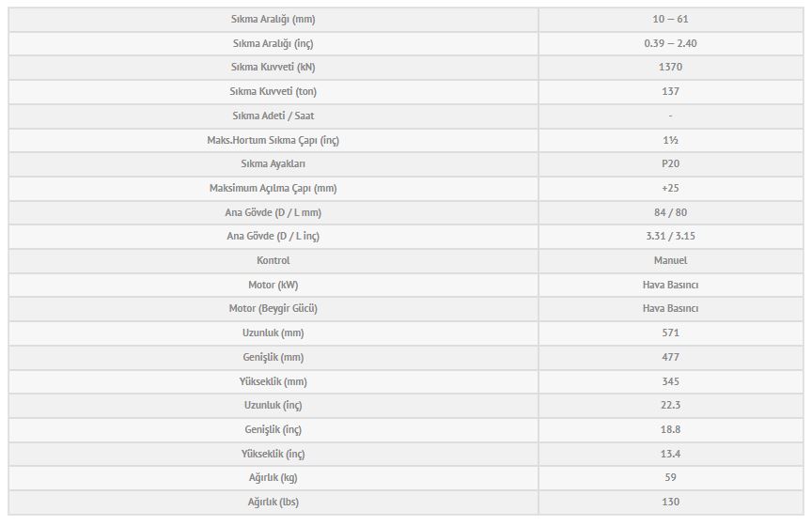
Task: Click the "Sıkma Adeti / Saat" label
Action: (273, 116)
